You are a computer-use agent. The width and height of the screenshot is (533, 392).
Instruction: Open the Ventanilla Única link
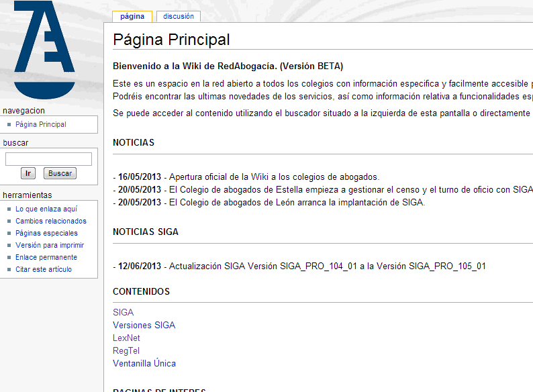144,363
